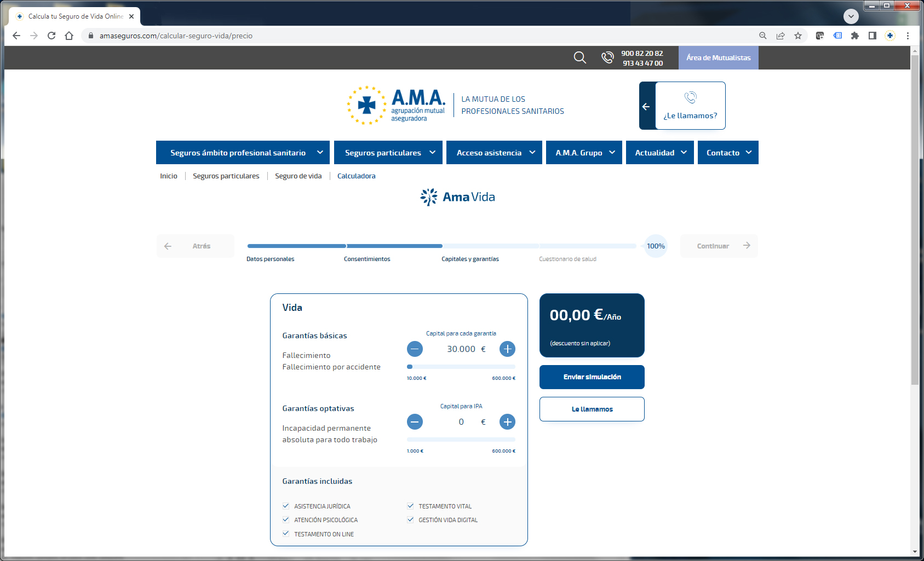924x561 pixels.
Task: Click the site search magnifier icon
Action: [x=579, y=57]
